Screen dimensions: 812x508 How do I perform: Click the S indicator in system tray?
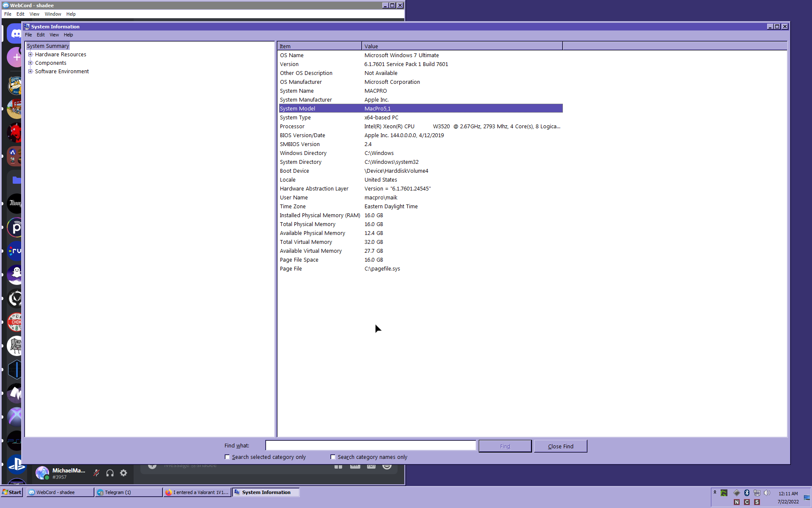coord(757,502)
